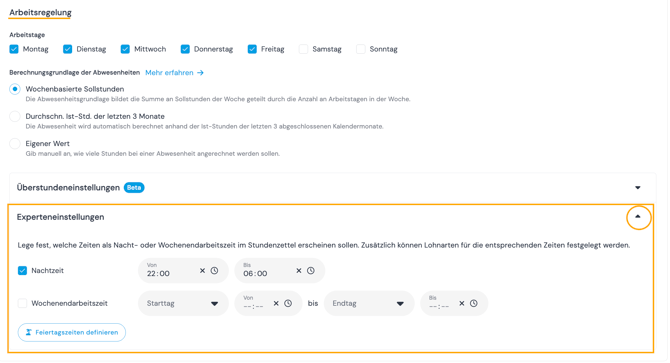
Task: Select Durchschn. Ist-Std. der letzten 3 Monate
Action: (x=15, y=117)
